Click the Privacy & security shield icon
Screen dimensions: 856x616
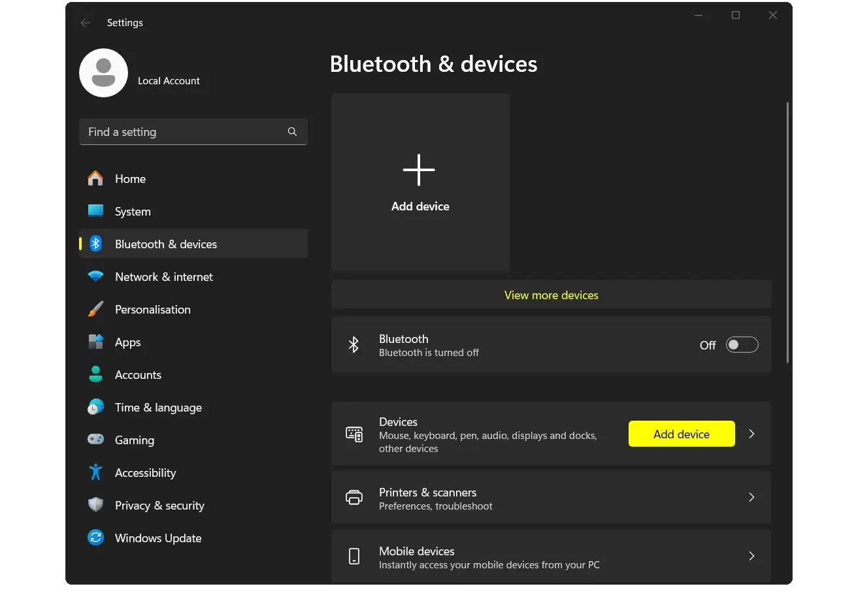pos(95,505)
